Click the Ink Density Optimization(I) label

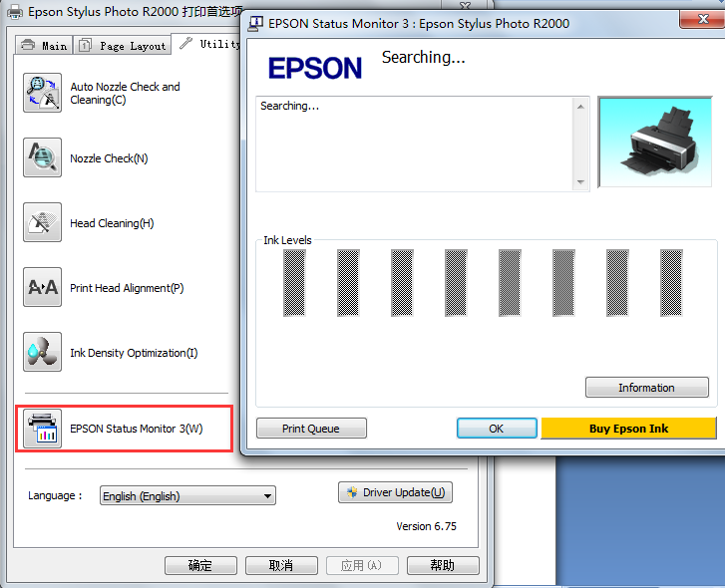tap(134, 353)
